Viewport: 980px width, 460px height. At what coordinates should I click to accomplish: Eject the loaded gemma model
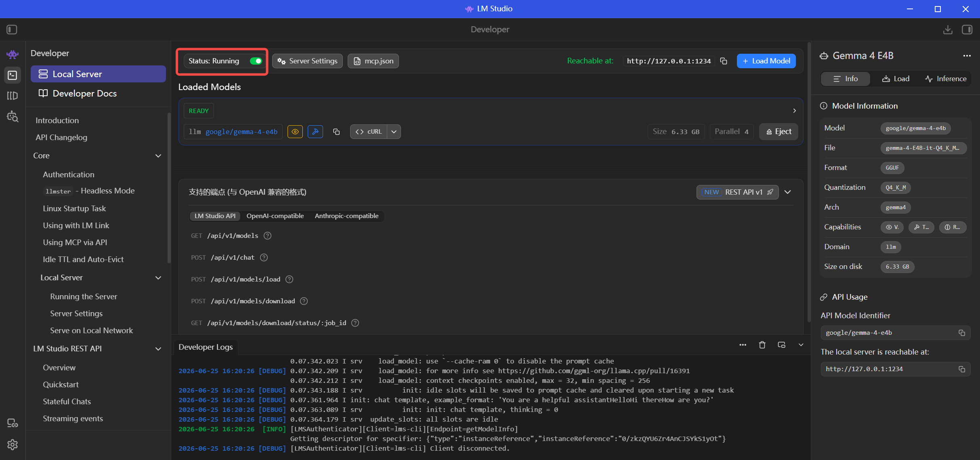[779, 132]
